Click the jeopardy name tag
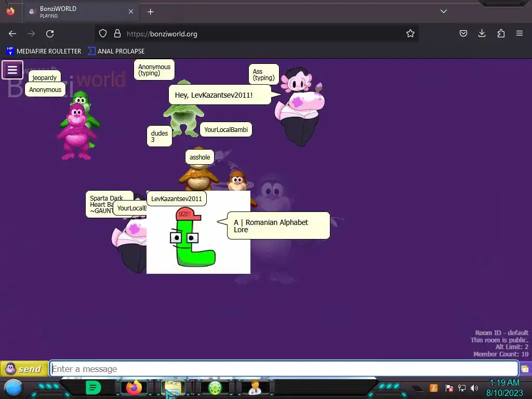The width and height of the screenshot is (532, 399). (x=45, y=77)
